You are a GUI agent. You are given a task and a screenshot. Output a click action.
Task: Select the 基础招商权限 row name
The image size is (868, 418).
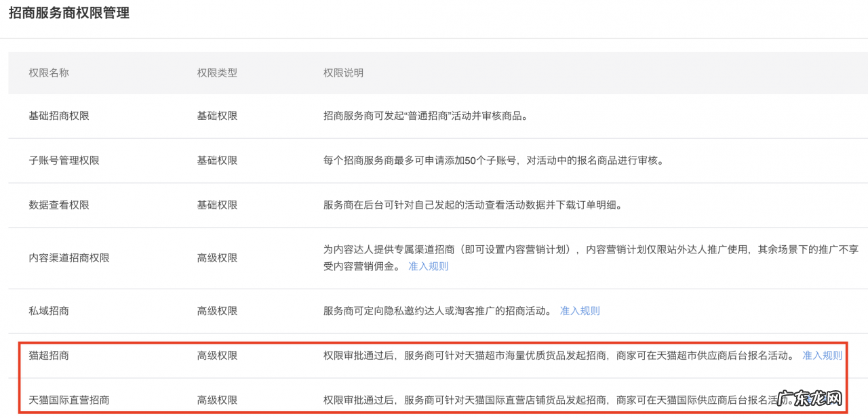tap(59, 116)
